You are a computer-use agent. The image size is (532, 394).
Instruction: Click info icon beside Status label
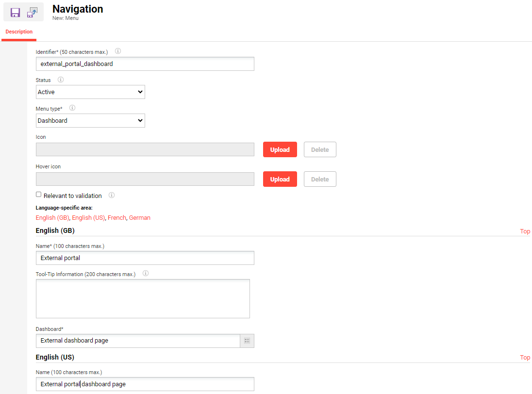coord(61,80)
